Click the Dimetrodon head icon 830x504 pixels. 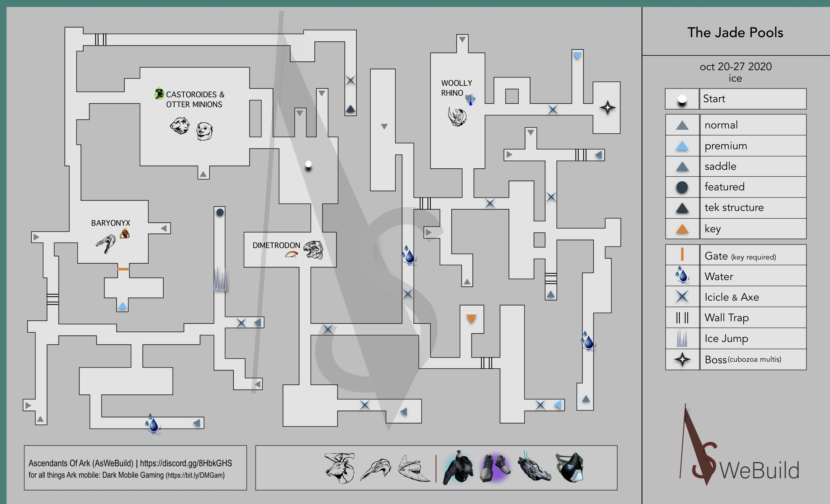313,250
